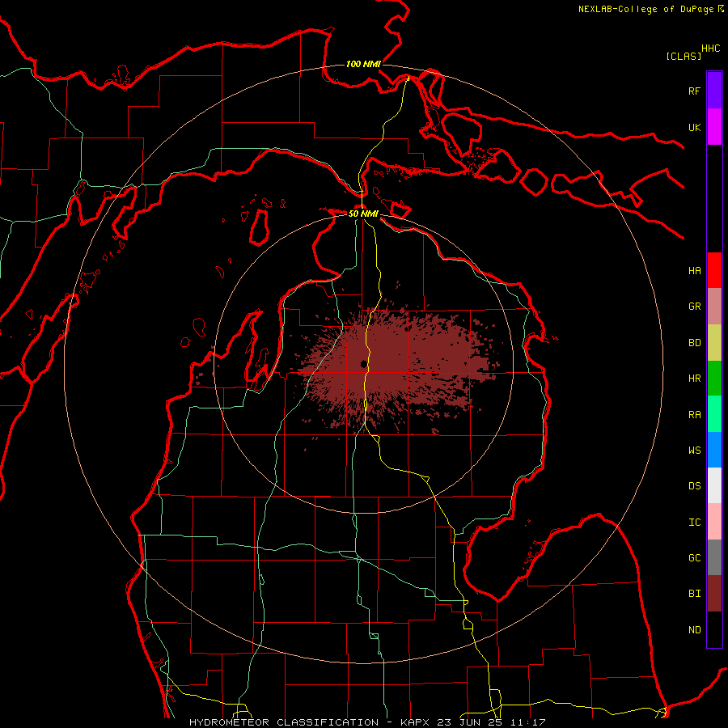The width and height of the screenshot is (728, 728).
Task: Click the BI legend label
Action: point(695,594)
